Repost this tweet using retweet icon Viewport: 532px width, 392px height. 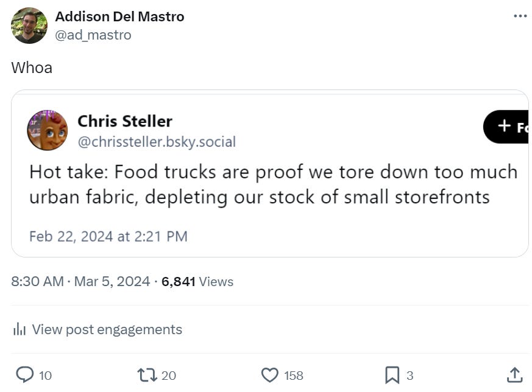pos(147,375)
